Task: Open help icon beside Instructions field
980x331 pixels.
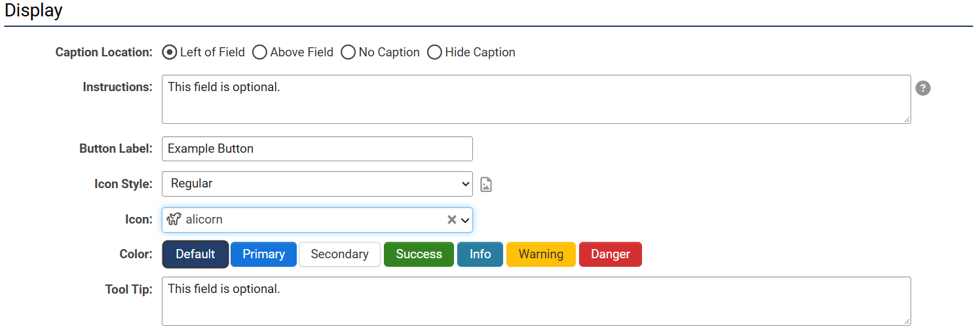Action: 923,88
